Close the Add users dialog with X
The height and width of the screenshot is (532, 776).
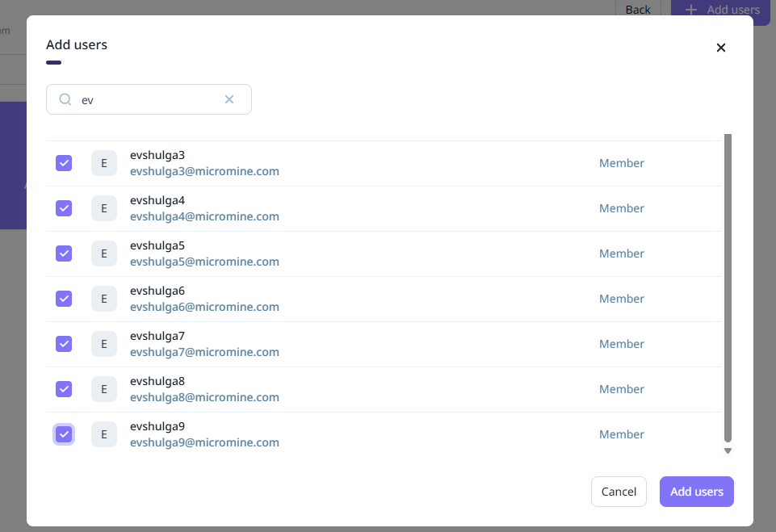click(x=721, y=48)
